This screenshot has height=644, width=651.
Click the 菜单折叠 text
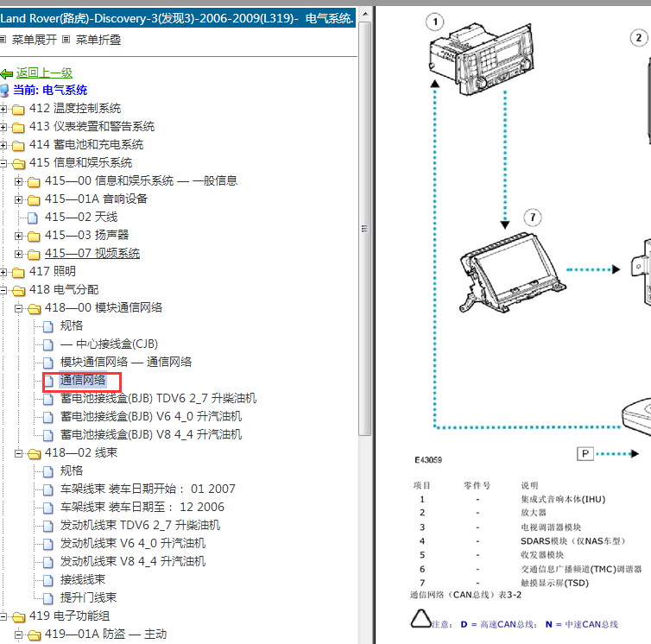tap(98, 40)
